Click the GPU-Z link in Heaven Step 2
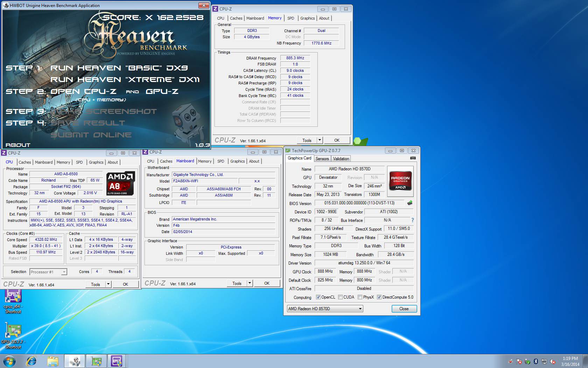This screenshot has height=368, width=588. pyautogui.click(x=162, y=91)
